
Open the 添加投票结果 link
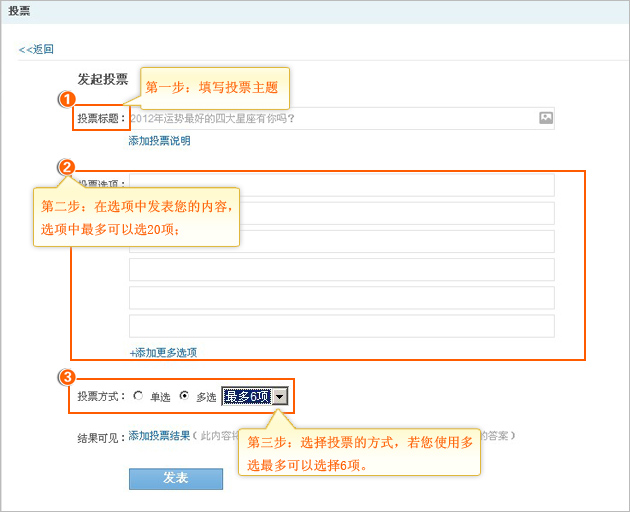[159, 436]
